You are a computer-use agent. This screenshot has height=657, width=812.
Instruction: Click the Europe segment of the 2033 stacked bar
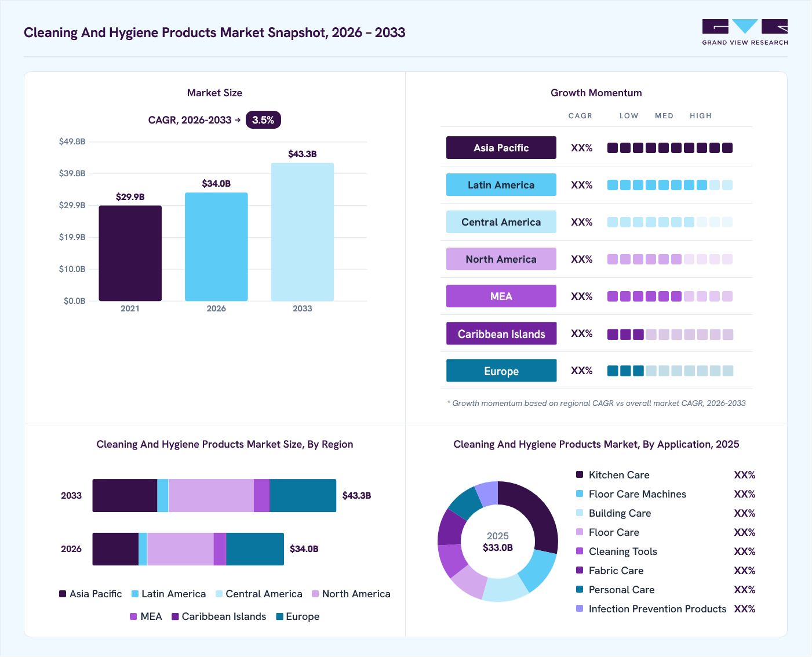point(303,496)
